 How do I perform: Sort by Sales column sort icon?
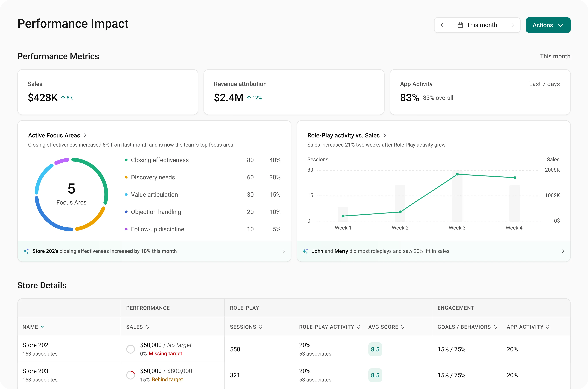[x=147, y=327]
